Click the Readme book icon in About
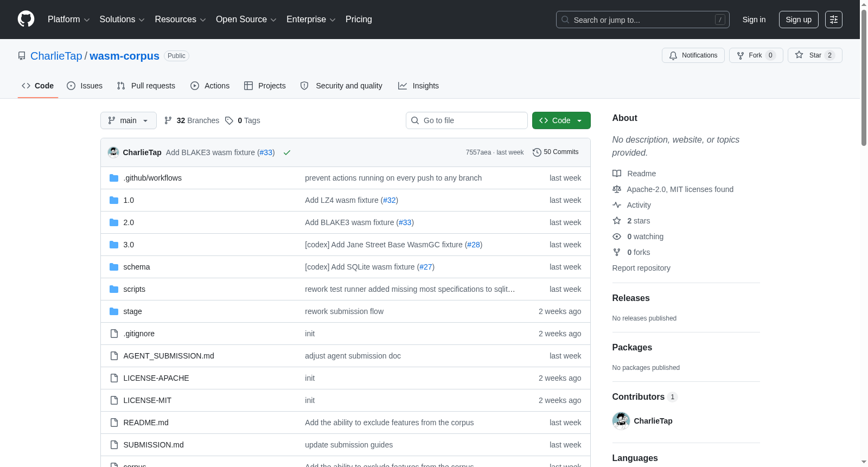The image size is (868, 467). pyautogui.click(x=617, y=174)
